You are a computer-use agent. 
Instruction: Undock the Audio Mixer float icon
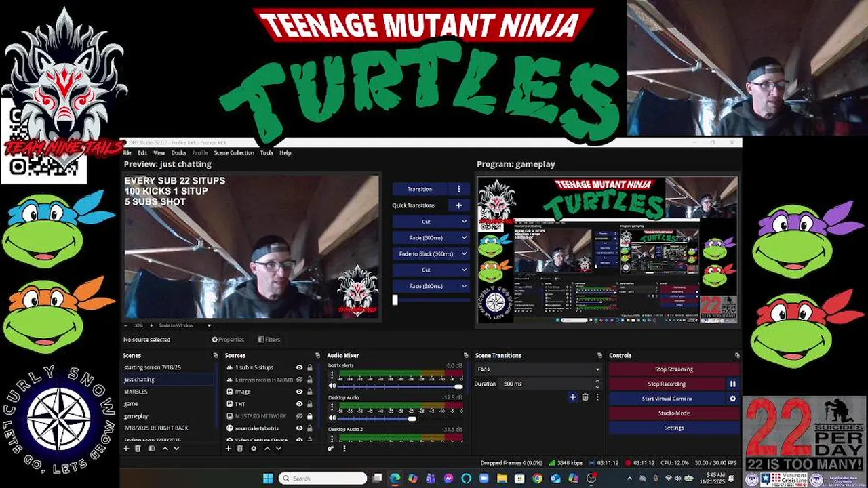coord(465,355)
